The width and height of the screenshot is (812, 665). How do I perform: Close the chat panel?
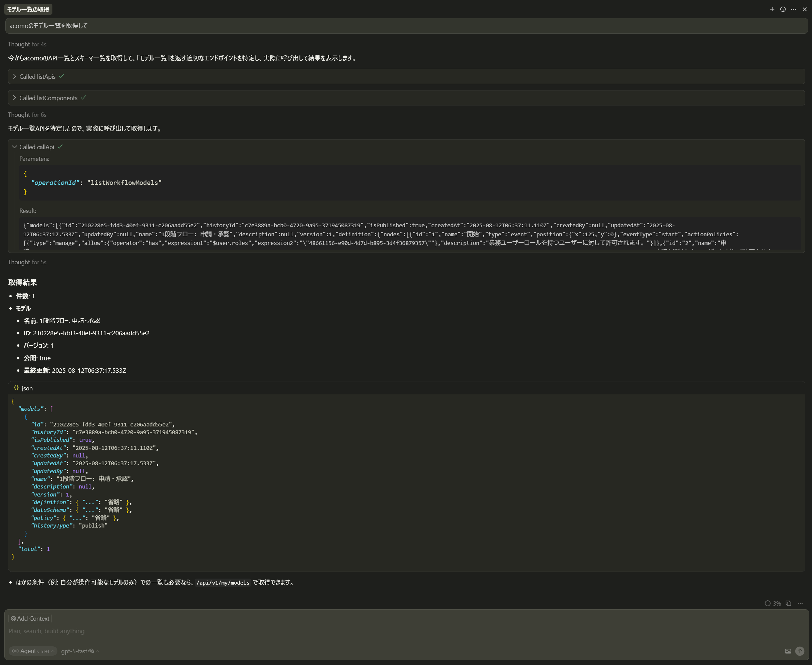pos(805,9)
